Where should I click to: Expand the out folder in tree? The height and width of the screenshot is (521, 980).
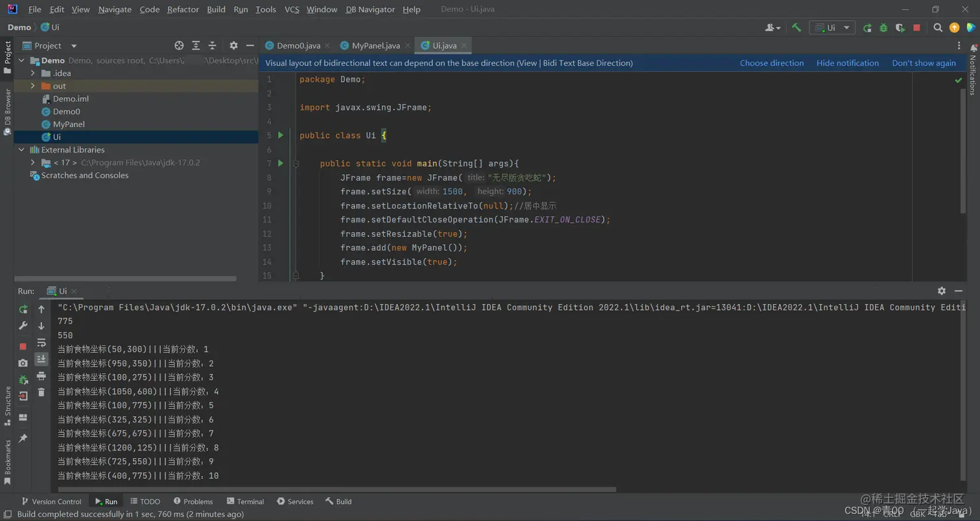32,86
